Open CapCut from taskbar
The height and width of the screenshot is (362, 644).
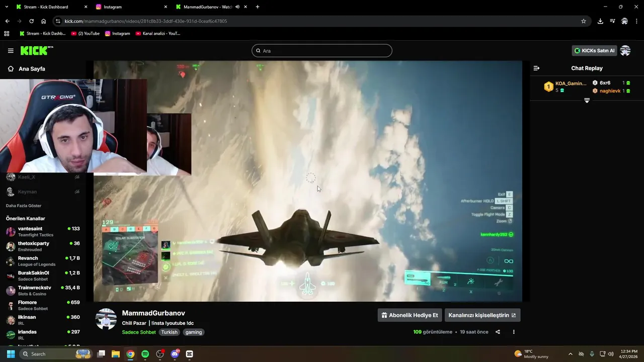click(189, 354)
